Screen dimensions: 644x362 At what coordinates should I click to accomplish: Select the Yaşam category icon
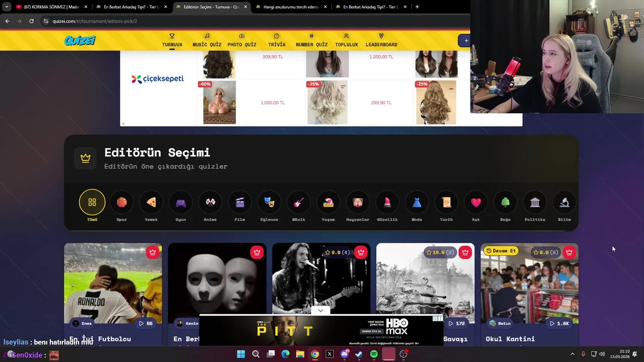tap(328, 206)
